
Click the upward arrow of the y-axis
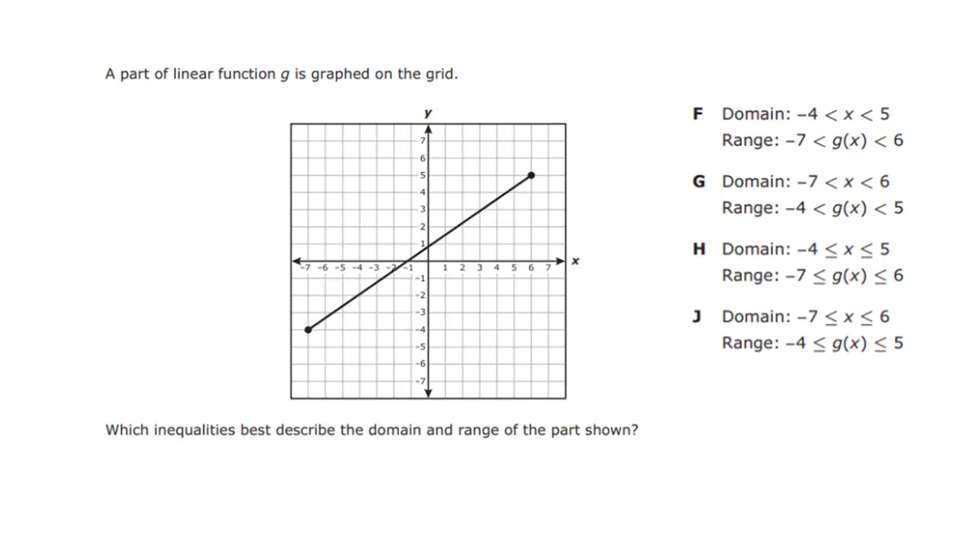[428, 129]
